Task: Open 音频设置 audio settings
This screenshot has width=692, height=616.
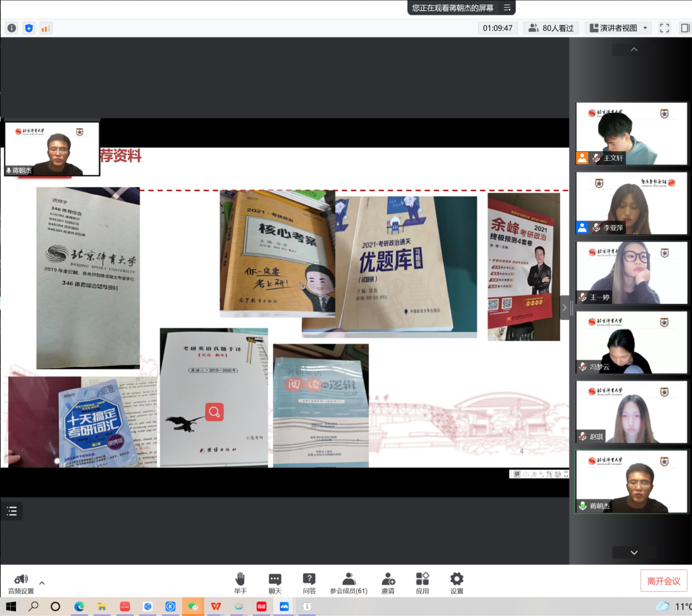Action: point(21,584)
